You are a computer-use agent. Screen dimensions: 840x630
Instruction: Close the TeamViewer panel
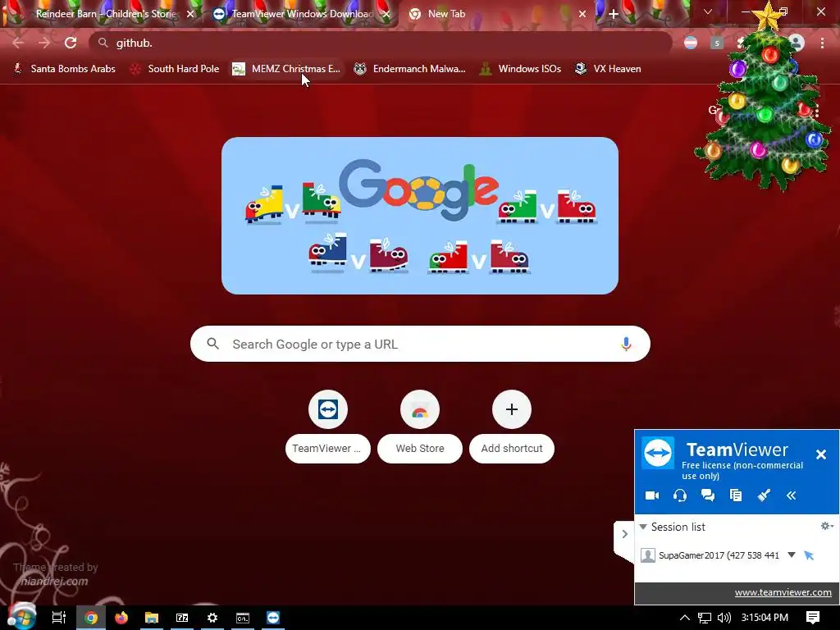click(x=820, y=454)
